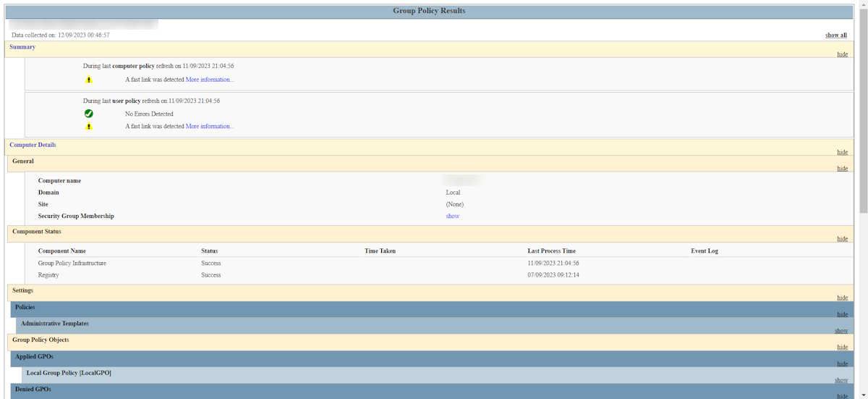Click the vertical scrollbar down arrow
The height and width of the screenshot is (399, 868).
pos(862,394)
